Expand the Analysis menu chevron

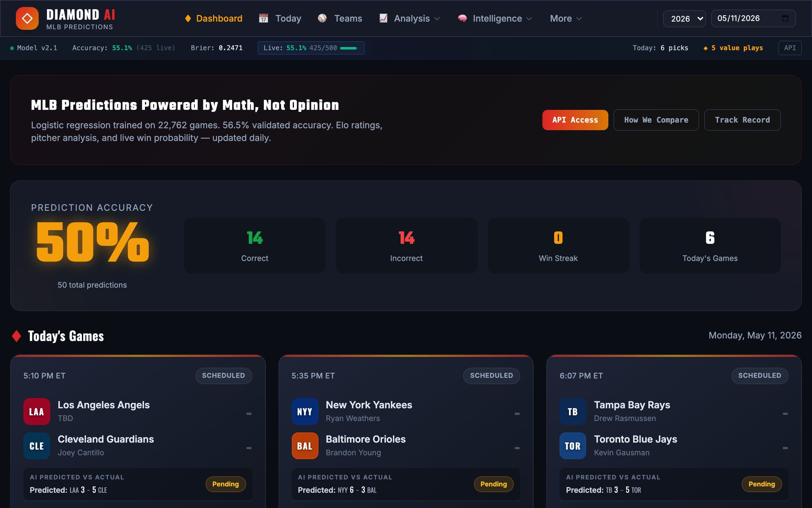point(437,19)
